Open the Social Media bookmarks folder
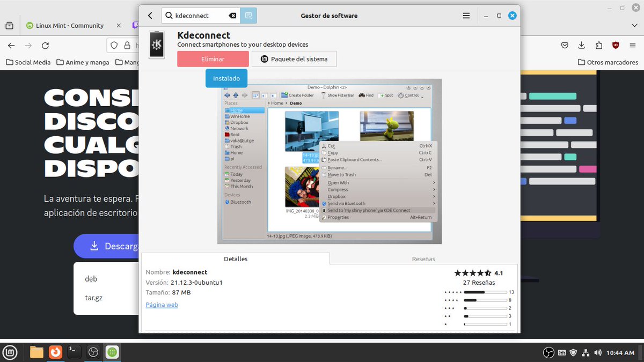This screenshot has height=362, width=644. [28, 62]
